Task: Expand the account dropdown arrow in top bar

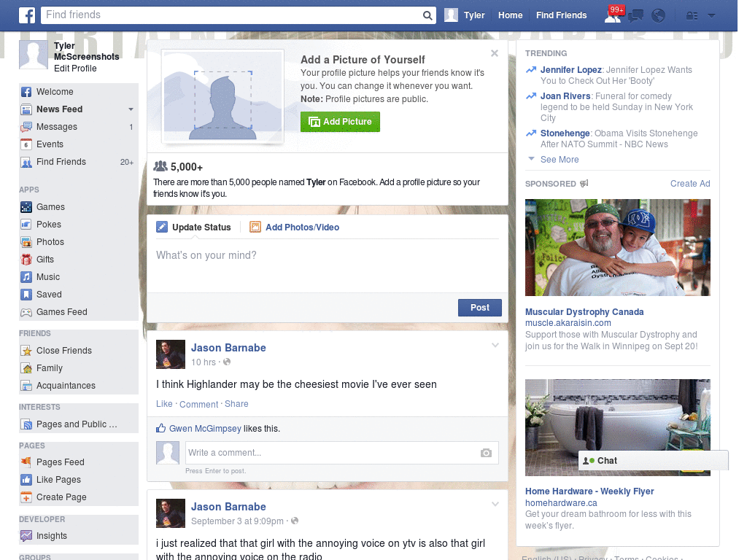Action: point(711,16)
